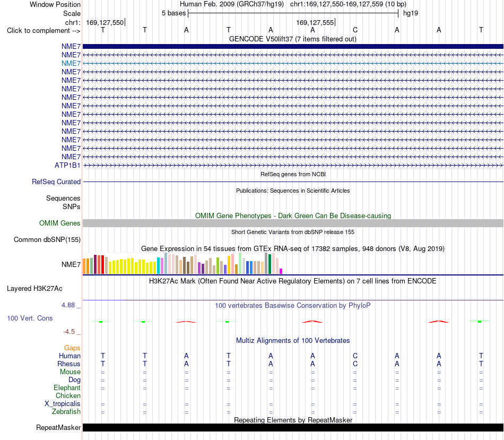Click the C base in the Human alignment row
The height and width of the screenshot is (440, 504).
click(x=355, y=356)
